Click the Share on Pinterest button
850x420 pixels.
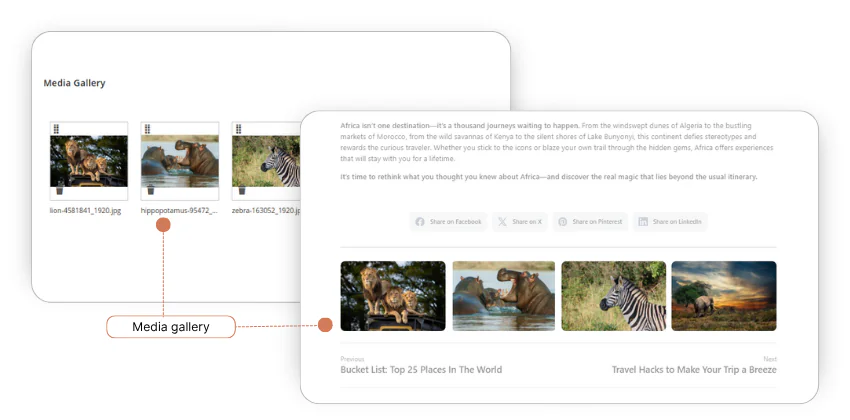tap(589, 221)
